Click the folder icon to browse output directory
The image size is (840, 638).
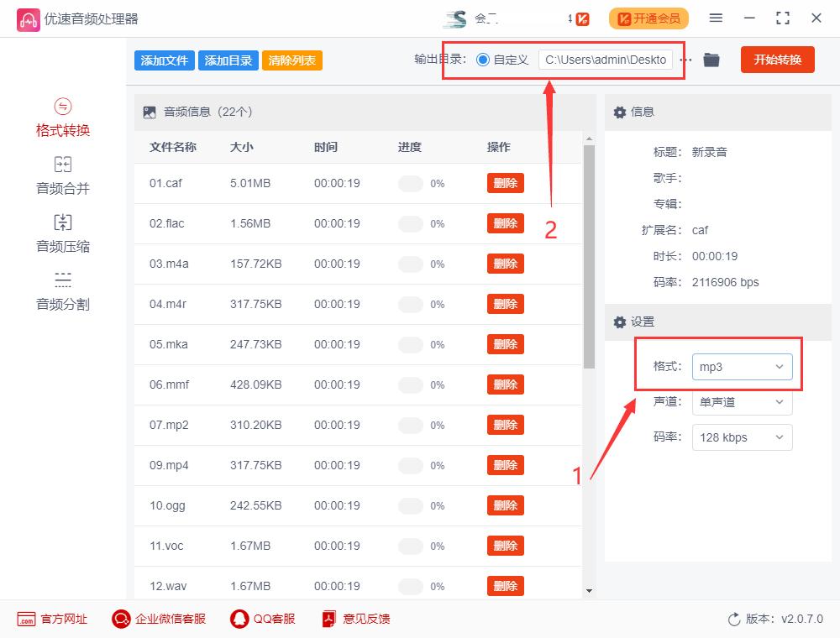point(711,60)
